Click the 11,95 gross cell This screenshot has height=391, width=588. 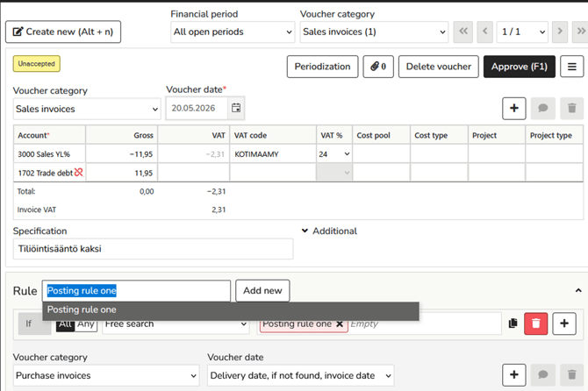(x=122, y=173)
